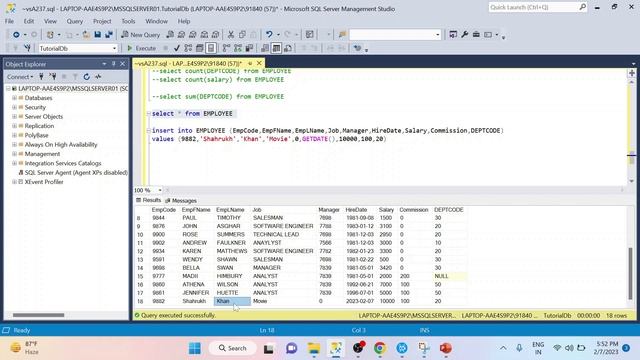
Task: Refresh Object Explorer
Action: pyautogui.click(x=87, y=77)
